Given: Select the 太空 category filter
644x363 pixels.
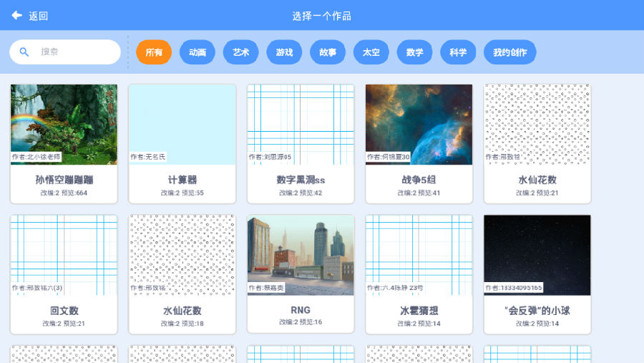Looking at the screenshot, I should click(x=371, y=52).
